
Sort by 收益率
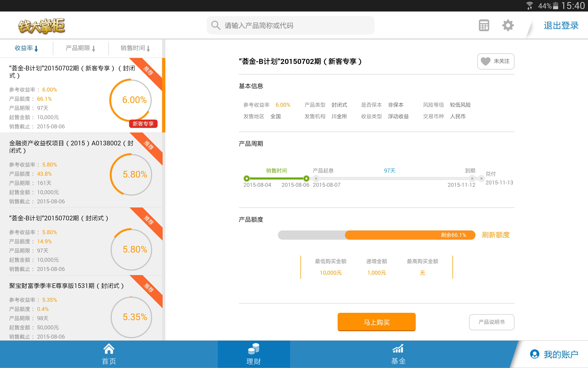click(x=26, y=48)
